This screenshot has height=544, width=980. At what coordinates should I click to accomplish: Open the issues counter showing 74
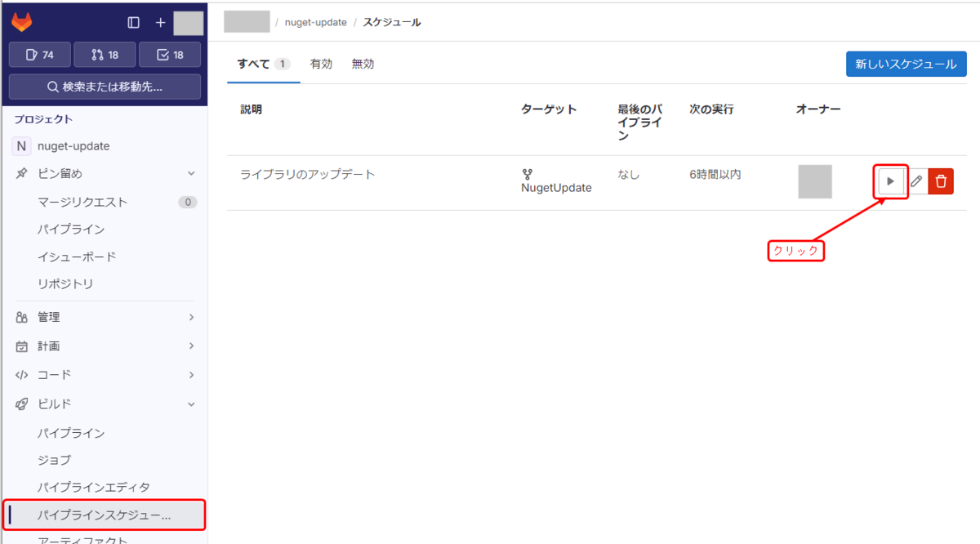click(39, 55)
